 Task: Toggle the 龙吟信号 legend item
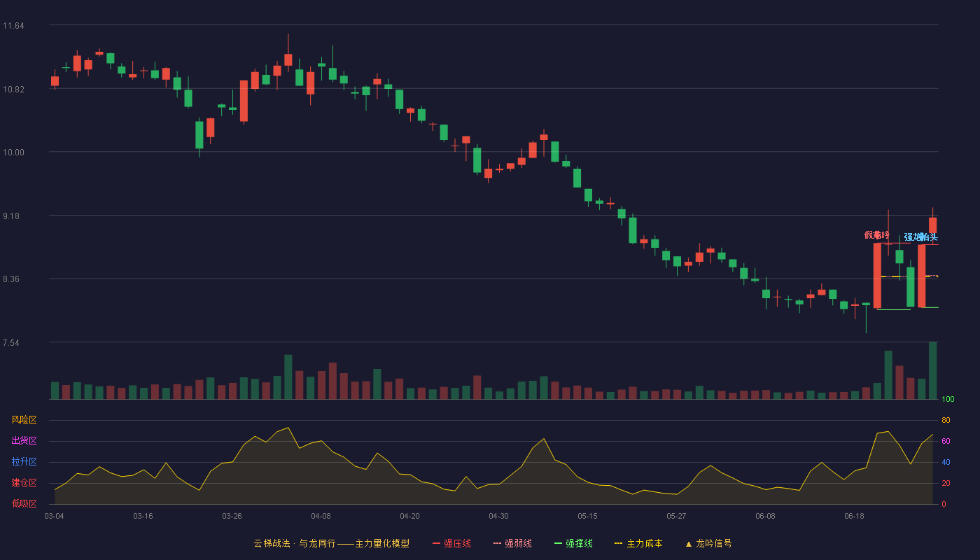(x=708, y=543)
